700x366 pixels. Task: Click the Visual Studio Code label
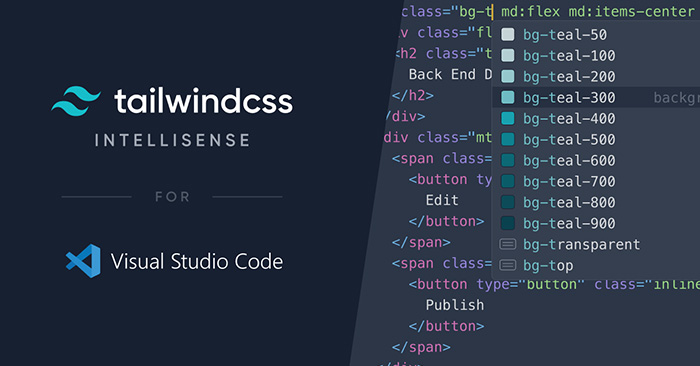click(197, 262)
